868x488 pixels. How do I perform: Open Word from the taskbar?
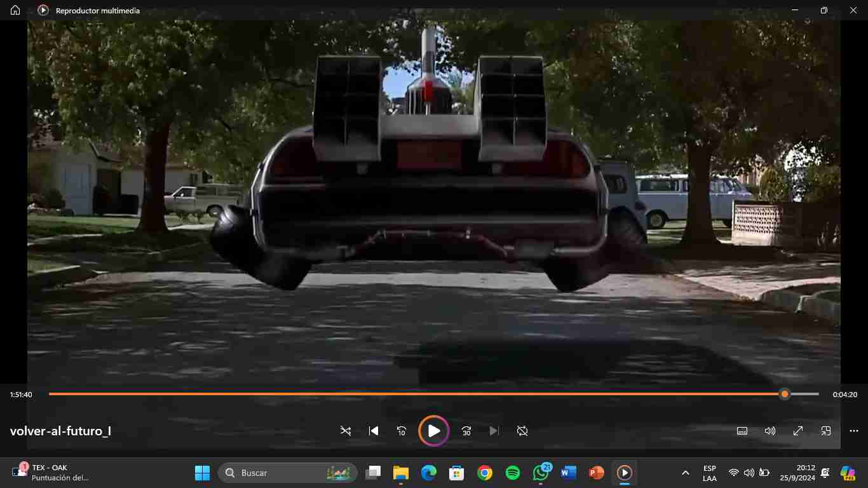click(568, 473)
